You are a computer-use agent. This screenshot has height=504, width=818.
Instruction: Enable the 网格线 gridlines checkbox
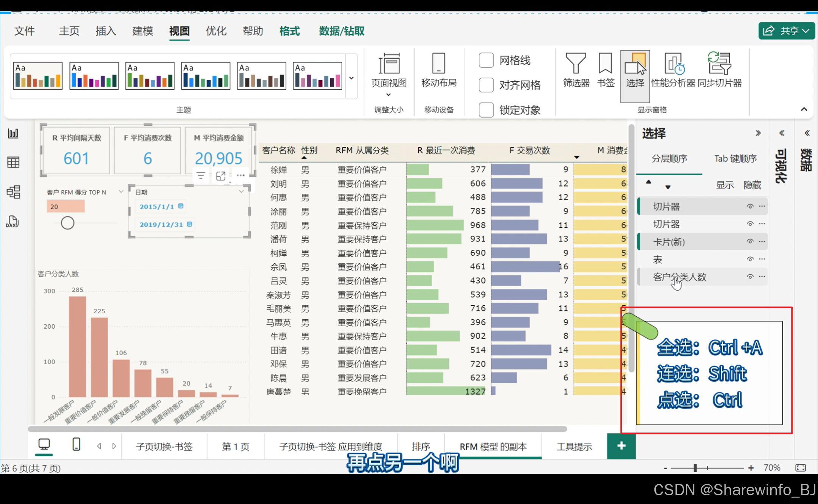tap(486, 60)
